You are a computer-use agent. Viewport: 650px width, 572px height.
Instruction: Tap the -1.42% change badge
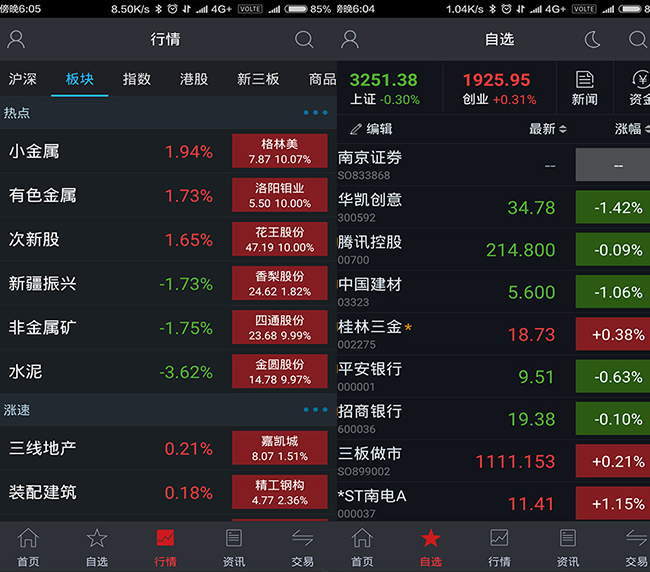[x=613, y=207]
